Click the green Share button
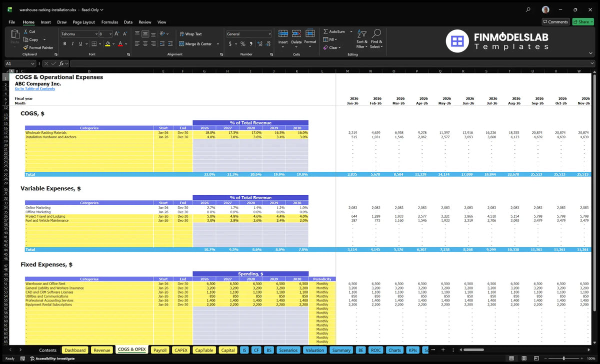Image resolution: width=600 pixels, height=364 pixels. (582, 22)
